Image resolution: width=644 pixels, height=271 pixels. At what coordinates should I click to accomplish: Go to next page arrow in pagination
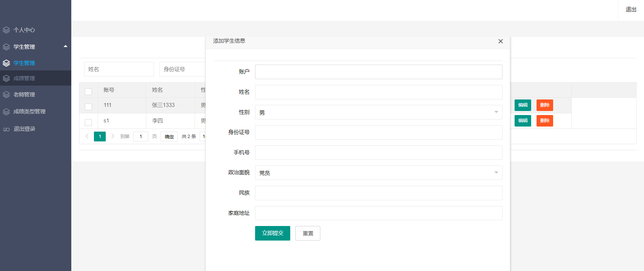(x=113, y=136)
